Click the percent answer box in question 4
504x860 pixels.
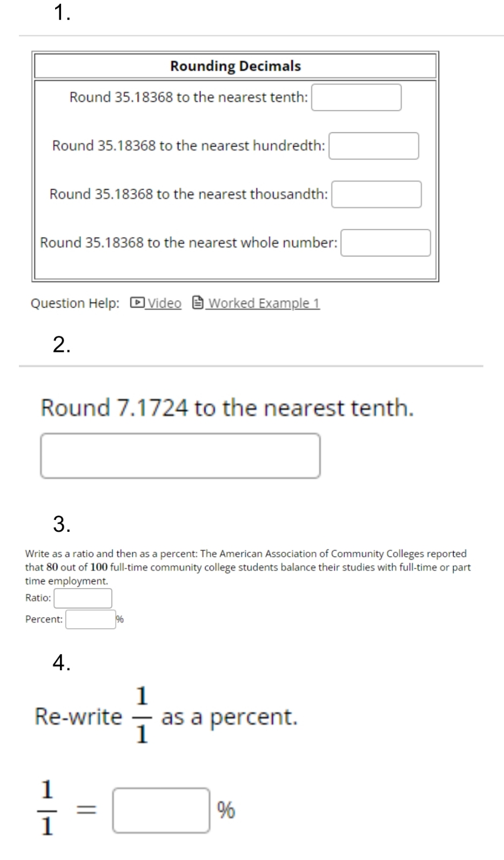point(162,809)
